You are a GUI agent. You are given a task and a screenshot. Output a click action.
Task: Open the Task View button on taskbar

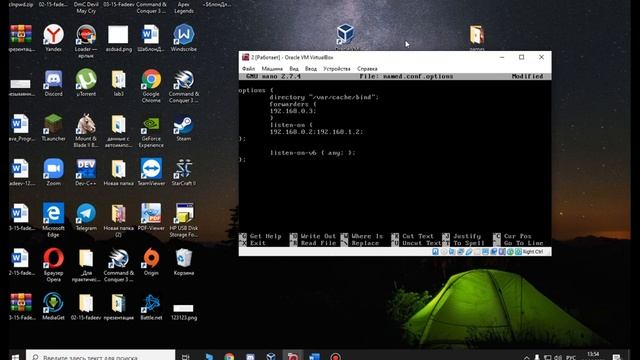185,356
